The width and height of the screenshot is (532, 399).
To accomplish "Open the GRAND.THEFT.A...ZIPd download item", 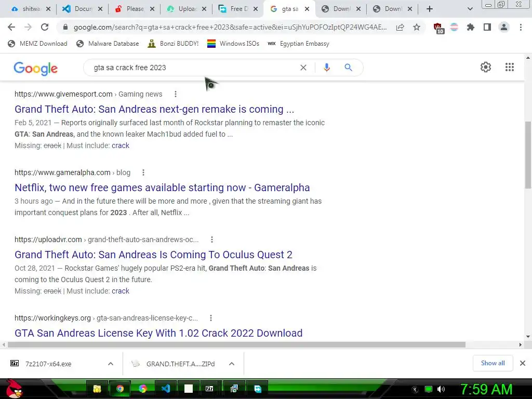I will click(180, 364).
